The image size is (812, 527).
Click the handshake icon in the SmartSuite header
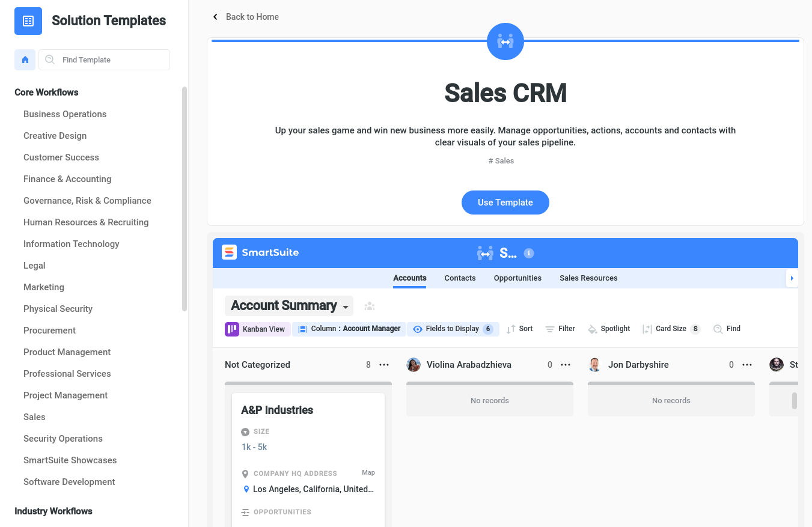click(x=486, y=253)
